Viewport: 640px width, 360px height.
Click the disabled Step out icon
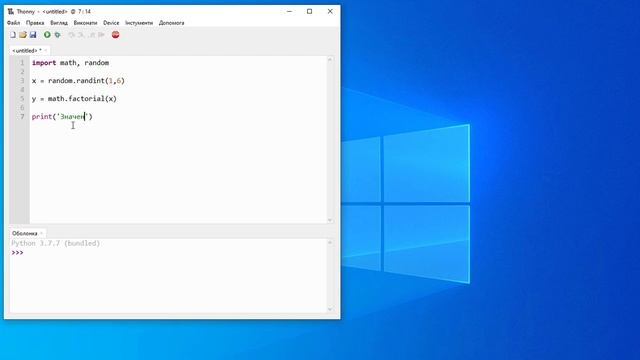click(x=91, y=35)
